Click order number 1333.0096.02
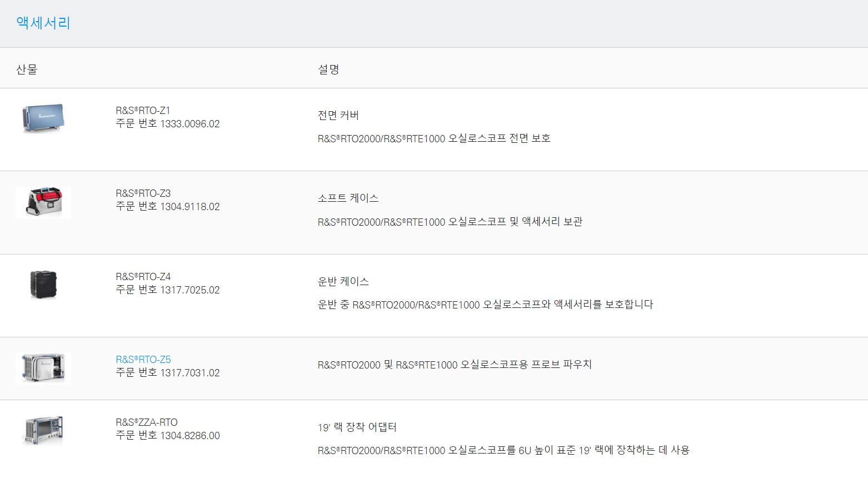868x478 pixels. (x=190, y=124)
